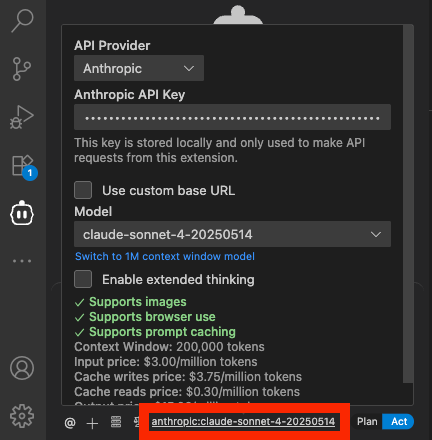432x440 pixels.
Task: Open Extensions view with update badge
Action: [x=23, y=167]
